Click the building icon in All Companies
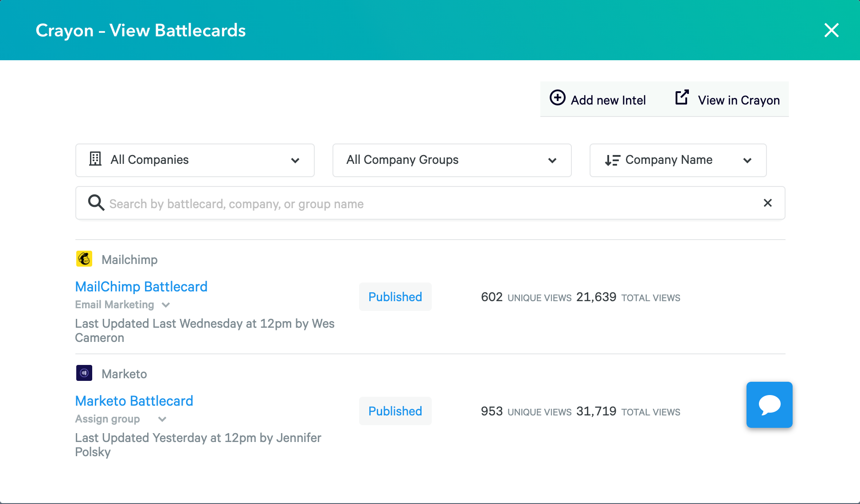 click(95, 159)
